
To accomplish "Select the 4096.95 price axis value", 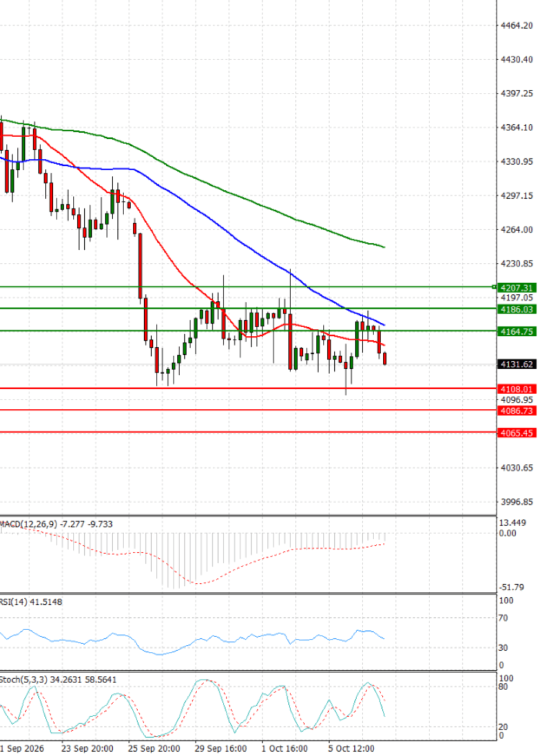I will tap(517, 400).
